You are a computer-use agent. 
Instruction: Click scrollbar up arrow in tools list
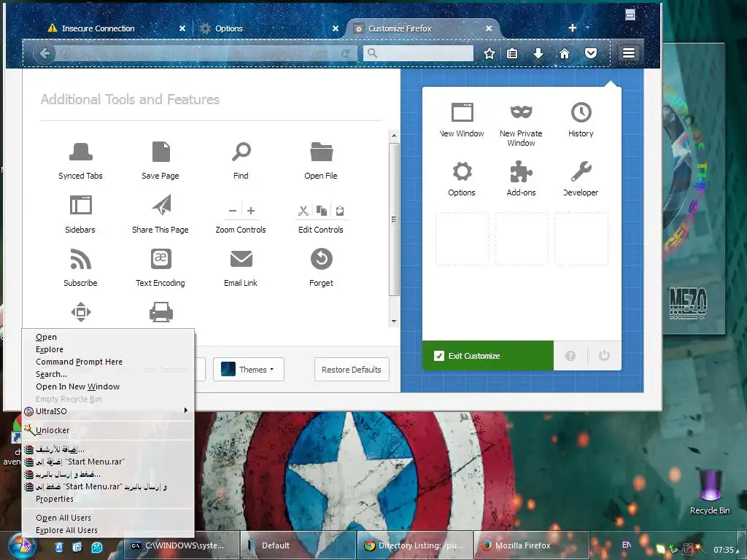click(394, 136)
